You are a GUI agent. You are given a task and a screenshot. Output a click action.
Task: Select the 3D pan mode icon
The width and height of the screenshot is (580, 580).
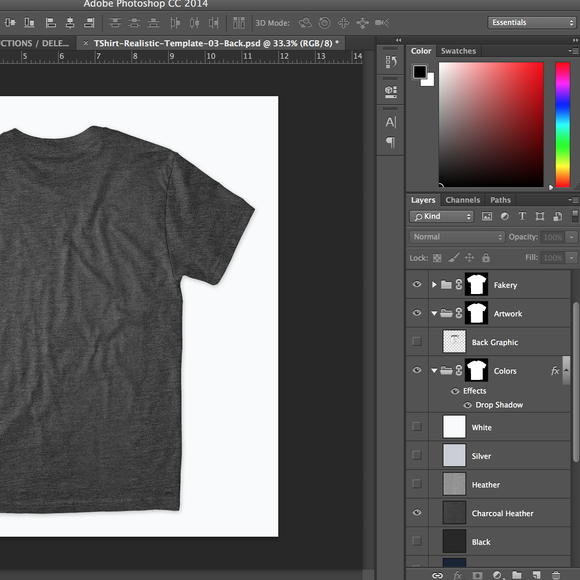coord(343,23)
